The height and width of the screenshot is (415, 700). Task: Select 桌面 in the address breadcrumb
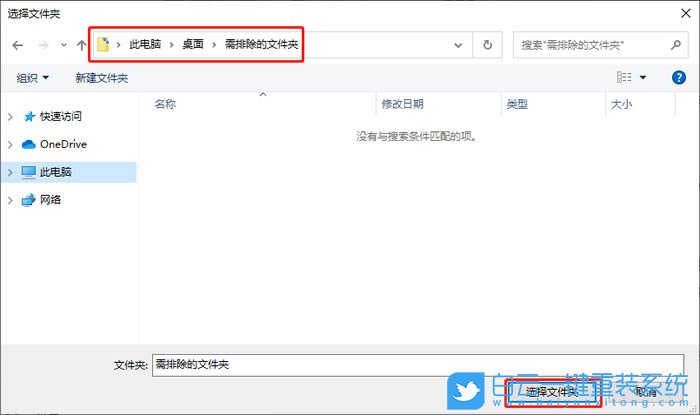pyautogui.click(x=193, y=44)
